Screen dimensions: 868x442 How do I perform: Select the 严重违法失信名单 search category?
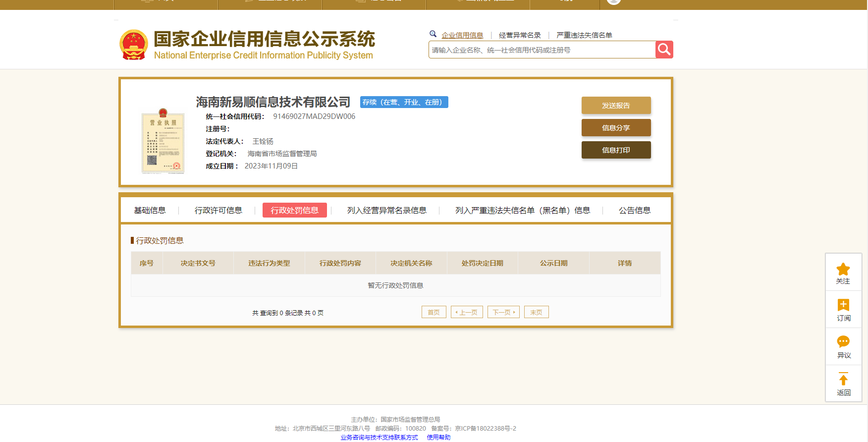click(x=584, y=35)
